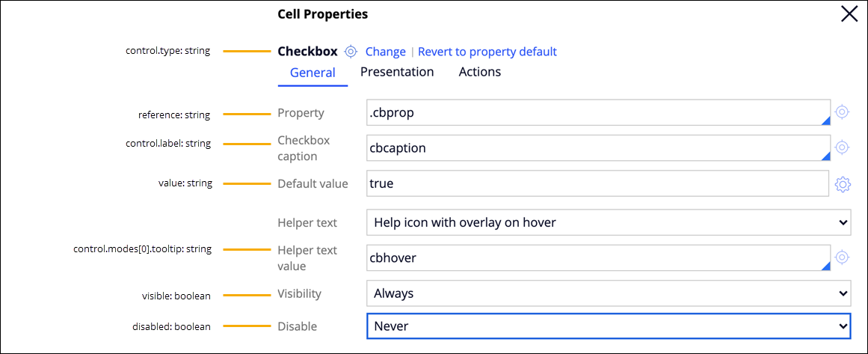Image resolution: width=868 pixels, height=354 pixels.
Task: Open the gear icon beside Default value
Action: point(843,184)
